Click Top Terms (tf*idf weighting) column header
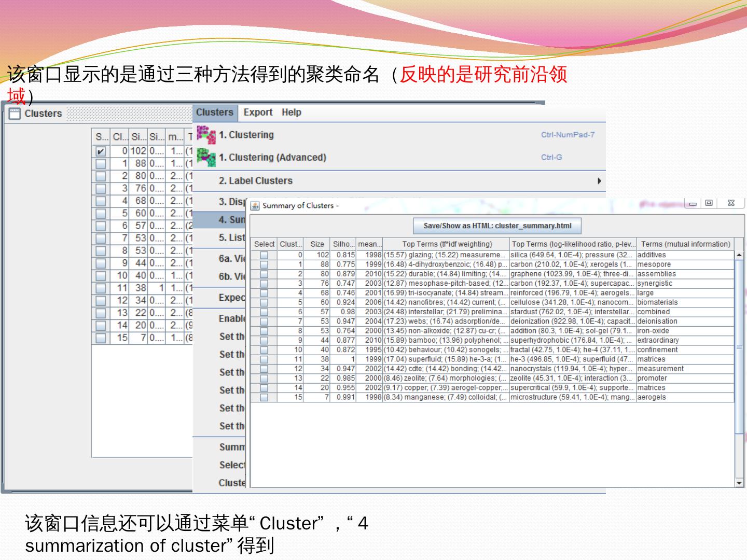 [447, 244]
